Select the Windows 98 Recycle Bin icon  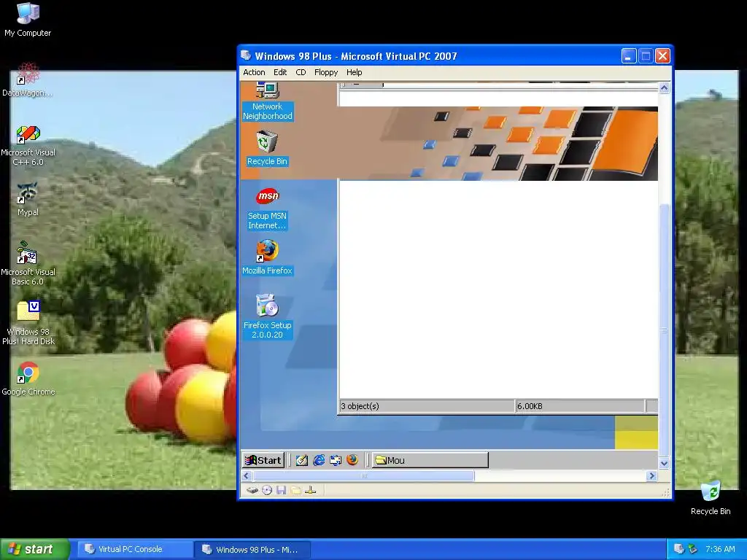tap(267, 149)
